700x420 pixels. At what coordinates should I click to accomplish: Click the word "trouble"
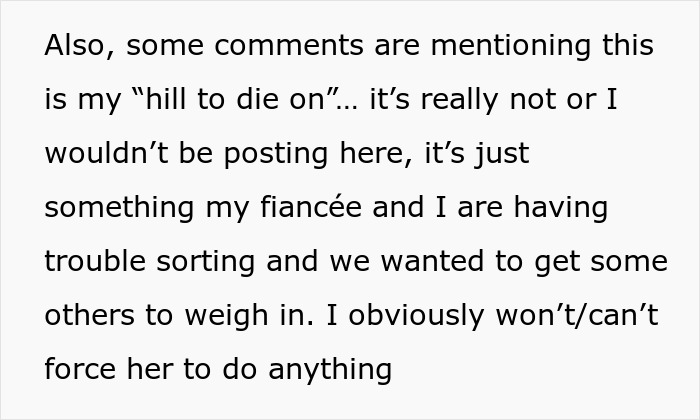coord(95,262)
